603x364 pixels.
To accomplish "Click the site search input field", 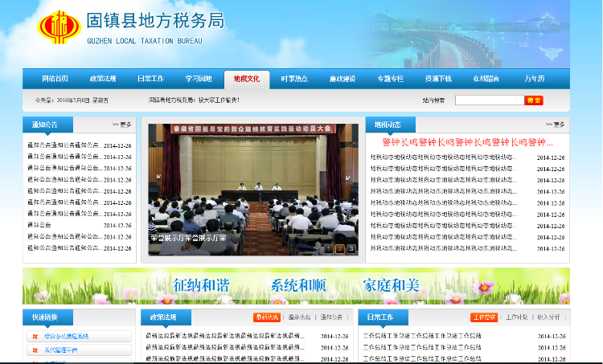I will (x=490, y=100).
